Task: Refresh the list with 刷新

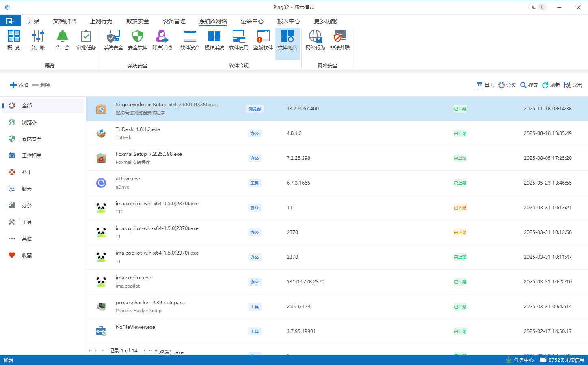Action: click(551, 85)
